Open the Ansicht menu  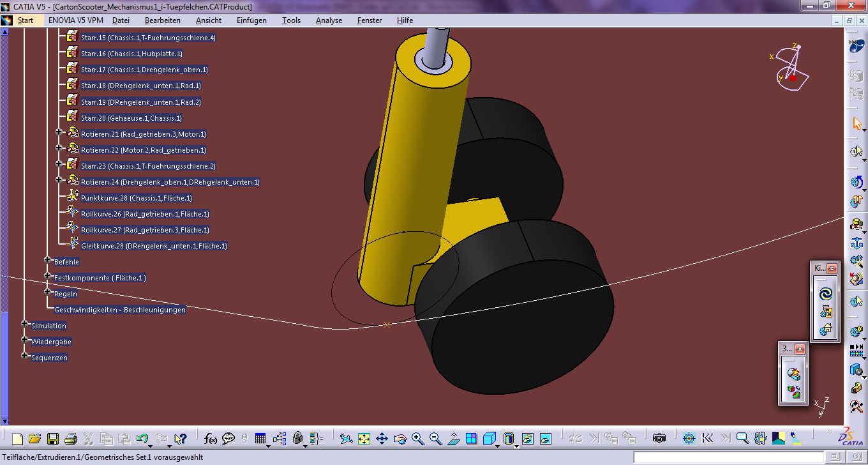[209, 20]
